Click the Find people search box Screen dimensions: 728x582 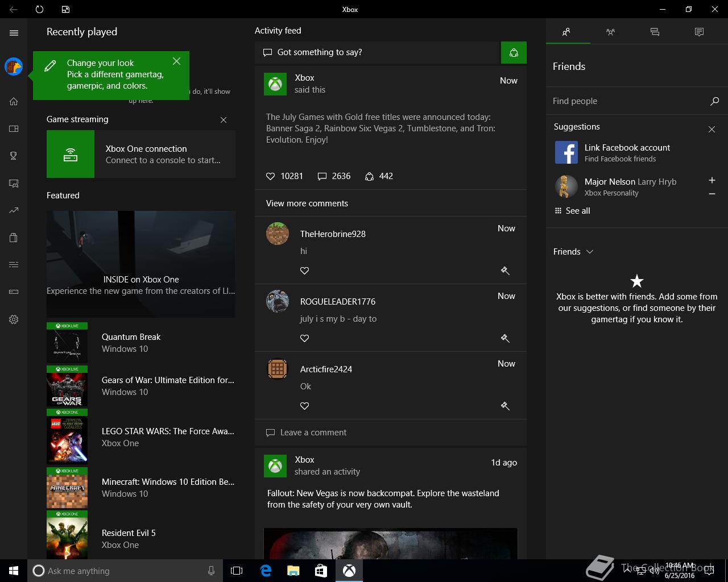[626, 101]
